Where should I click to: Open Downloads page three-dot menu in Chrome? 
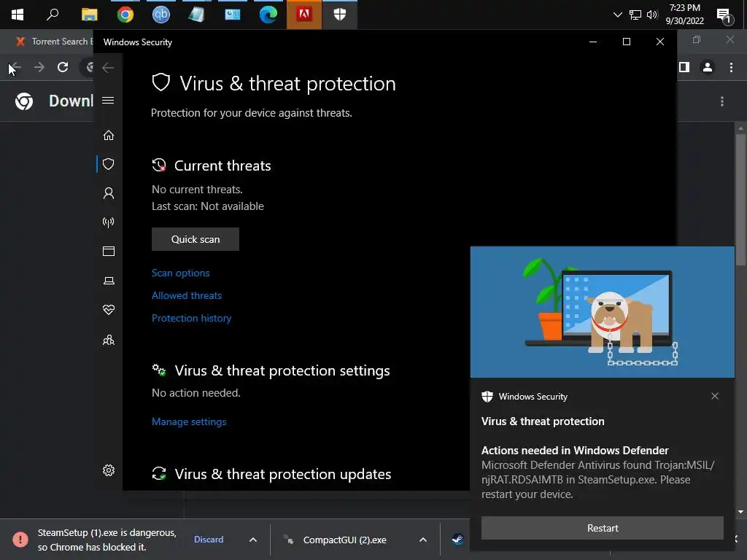722,101
